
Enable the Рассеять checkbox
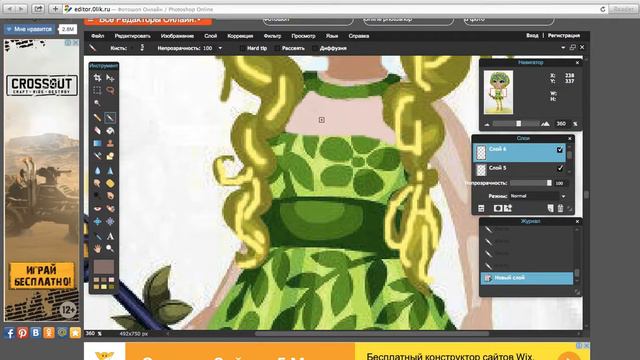coord(277,48)
